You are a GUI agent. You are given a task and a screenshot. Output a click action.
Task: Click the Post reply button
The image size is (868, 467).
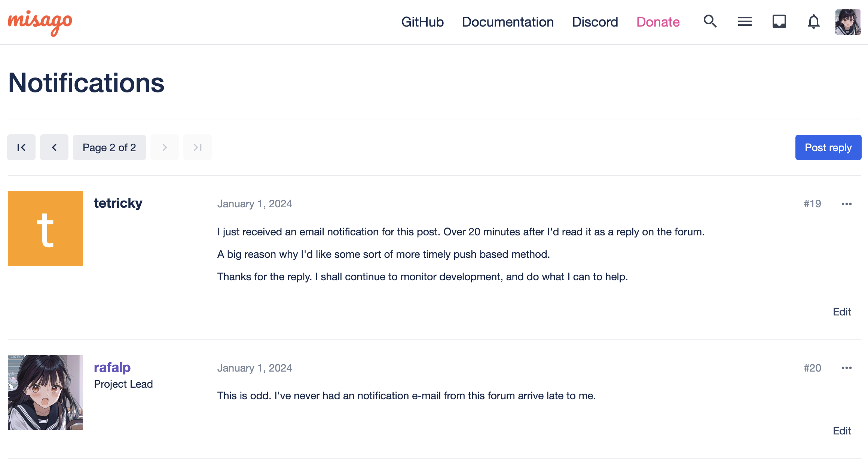click(828, 147)
